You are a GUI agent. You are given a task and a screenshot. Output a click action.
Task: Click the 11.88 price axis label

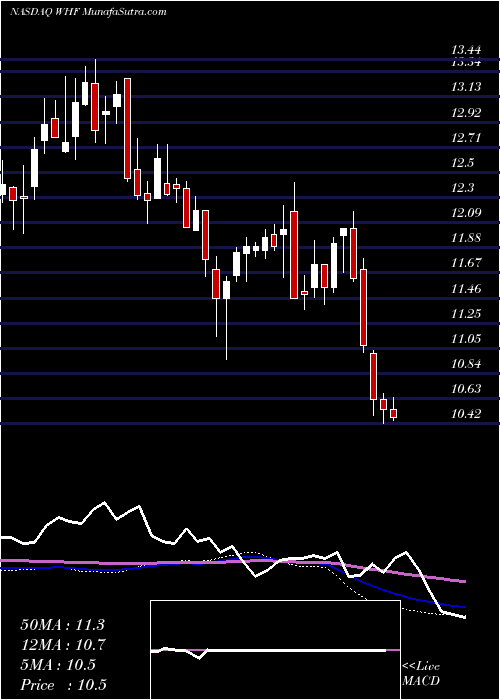(x=466, y=238)
